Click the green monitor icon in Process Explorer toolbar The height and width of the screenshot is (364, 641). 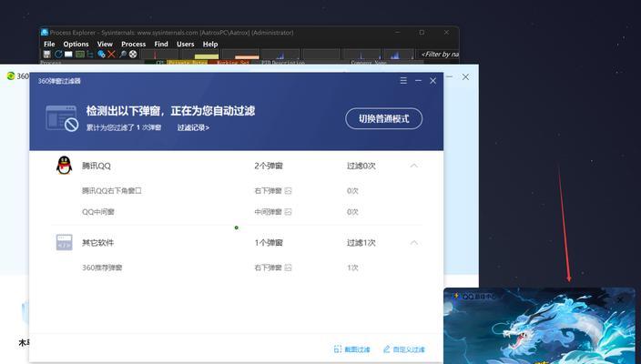[80, 55]
